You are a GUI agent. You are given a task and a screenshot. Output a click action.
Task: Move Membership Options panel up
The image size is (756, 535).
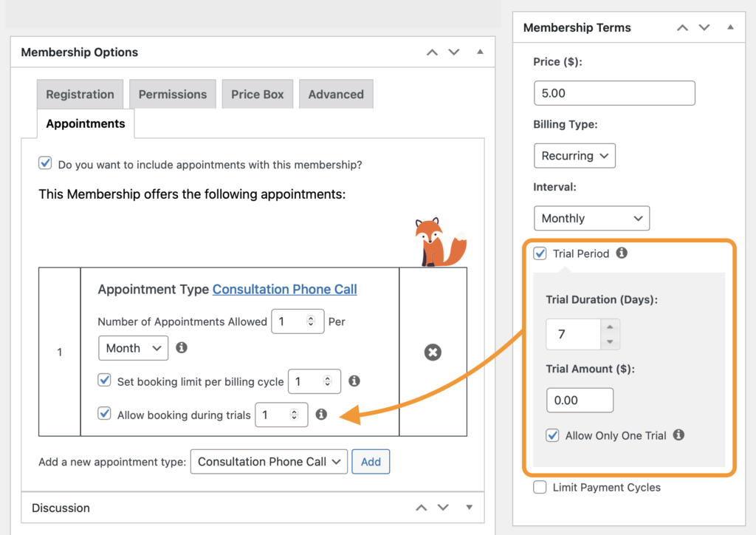click(x=432, y=52)
